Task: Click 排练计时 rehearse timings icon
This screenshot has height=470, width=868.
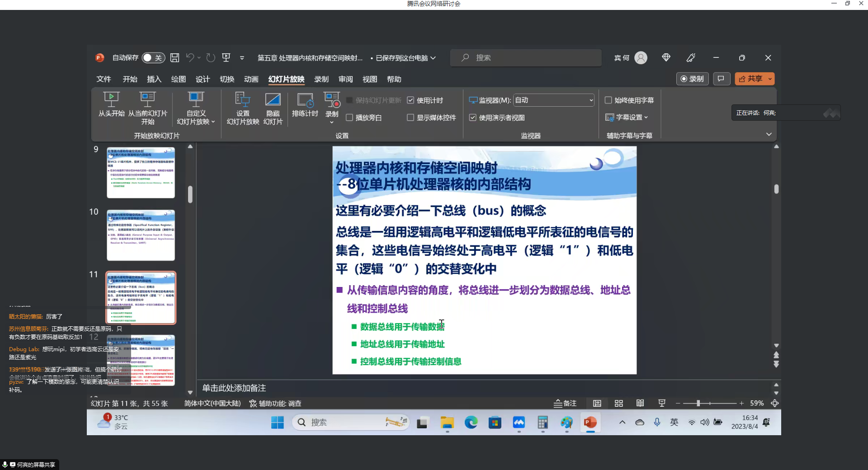Action: pyautogui.click(x=305, y=105)
